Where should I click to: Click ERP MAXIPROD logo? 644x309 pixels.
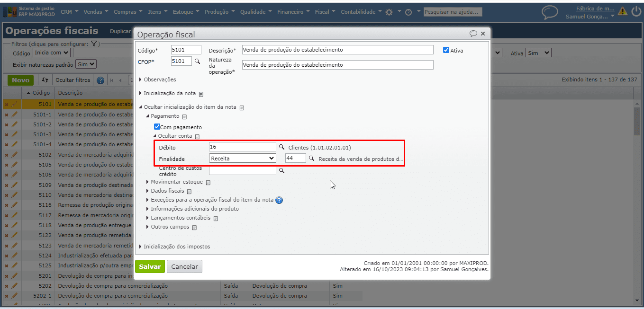tap(29, 12)
